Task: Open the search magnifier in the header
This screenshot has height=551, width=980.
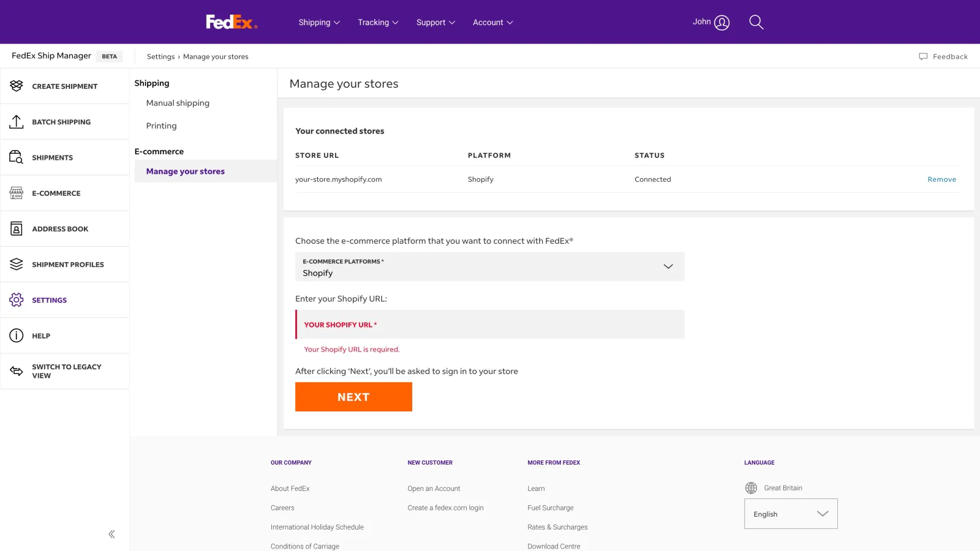Action: click(x=756, y=23)
